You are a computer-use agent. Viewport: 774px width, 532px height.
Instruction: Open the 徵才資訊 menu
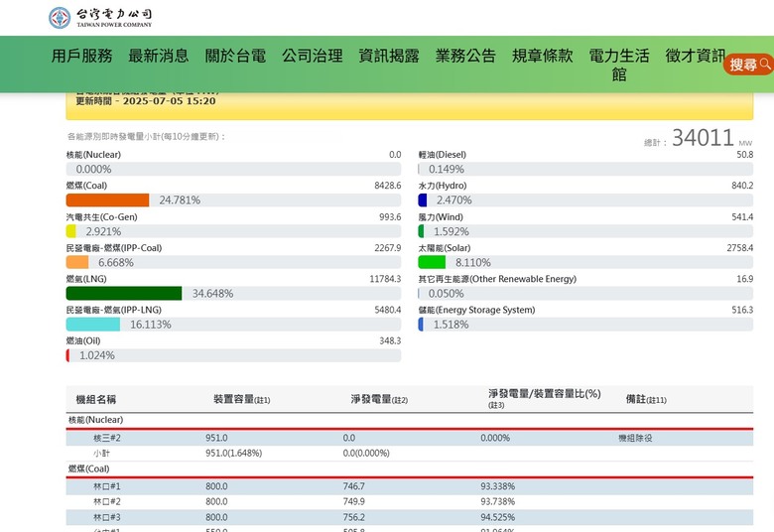(695, 56)
